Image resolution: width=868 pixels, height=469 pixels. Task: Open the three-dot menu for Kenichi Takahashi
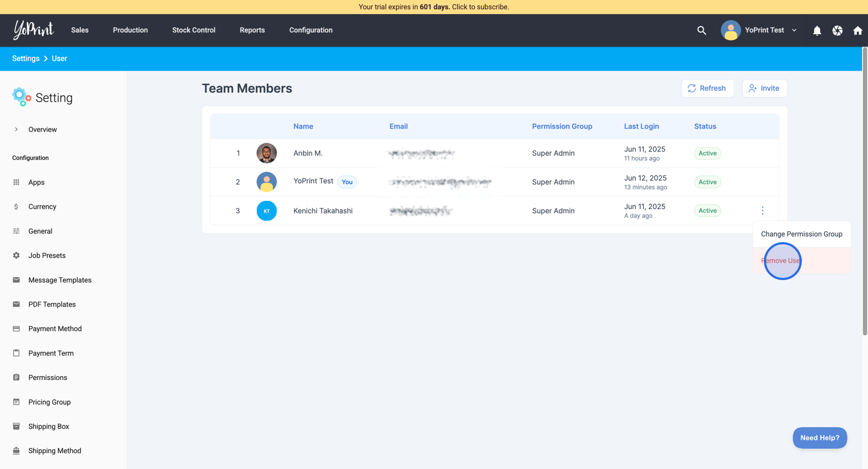click(763, 211)
